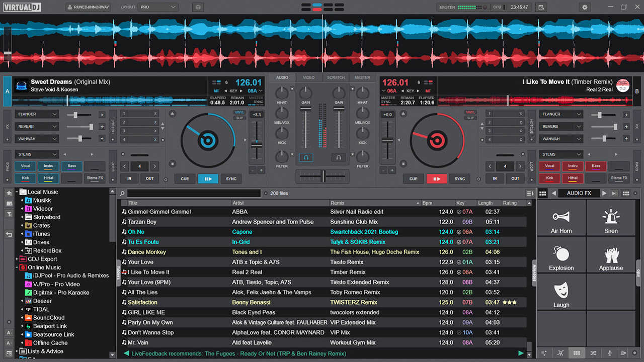Click loop IN button on deck A
The height and width of the screenshot is (362, 644).
129,178
